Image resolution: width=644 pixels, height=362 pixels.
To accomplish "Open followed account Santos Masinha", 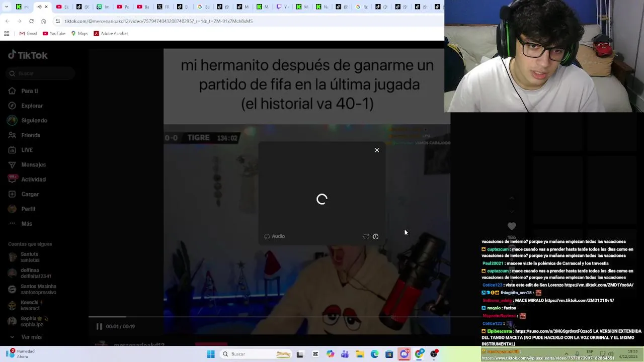I will (x=32, y=289).
